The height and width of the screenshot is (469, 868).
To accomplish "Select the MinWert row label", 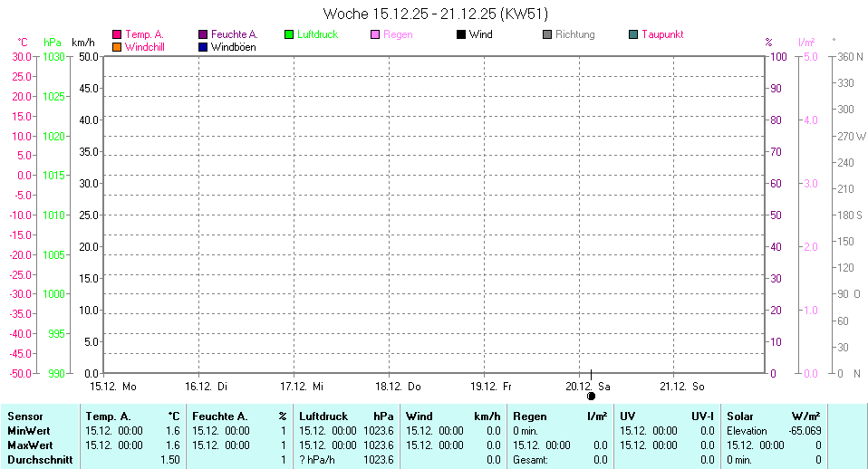I will [x=29, y=431].
